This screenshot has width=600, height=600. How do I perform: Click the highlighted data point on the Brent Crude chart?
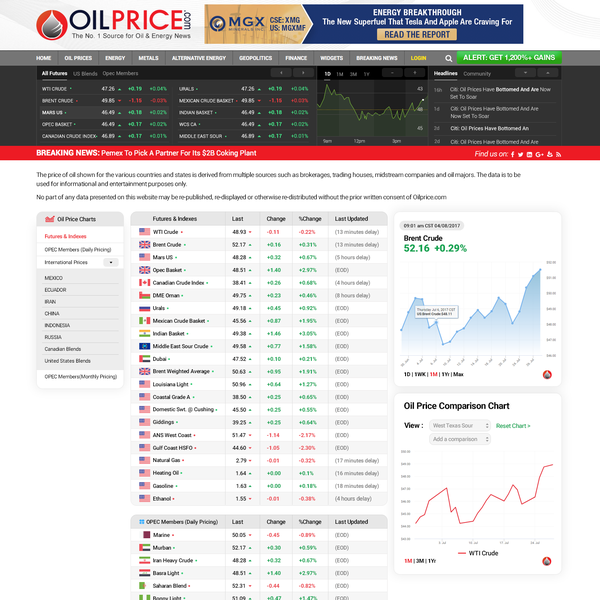tap(436, 323)
